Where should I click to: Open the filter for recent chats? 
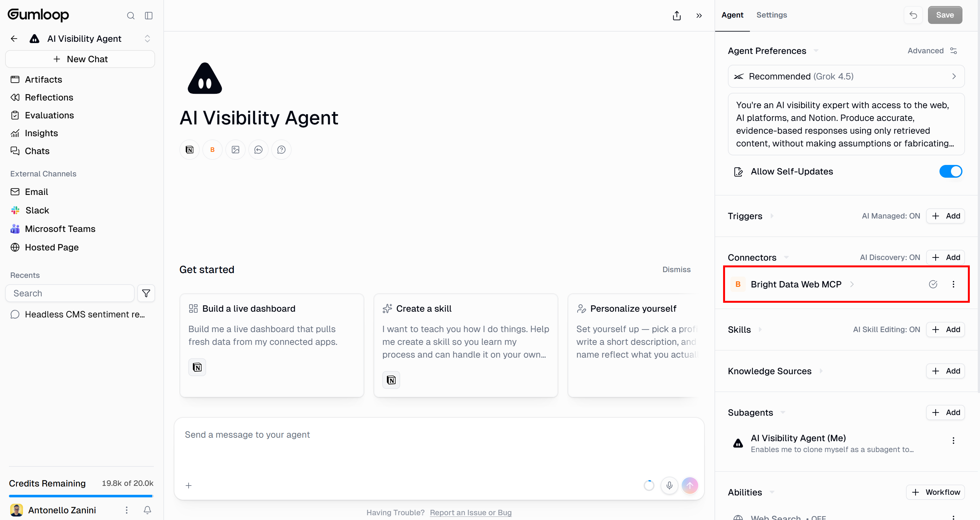pos(146,293)
